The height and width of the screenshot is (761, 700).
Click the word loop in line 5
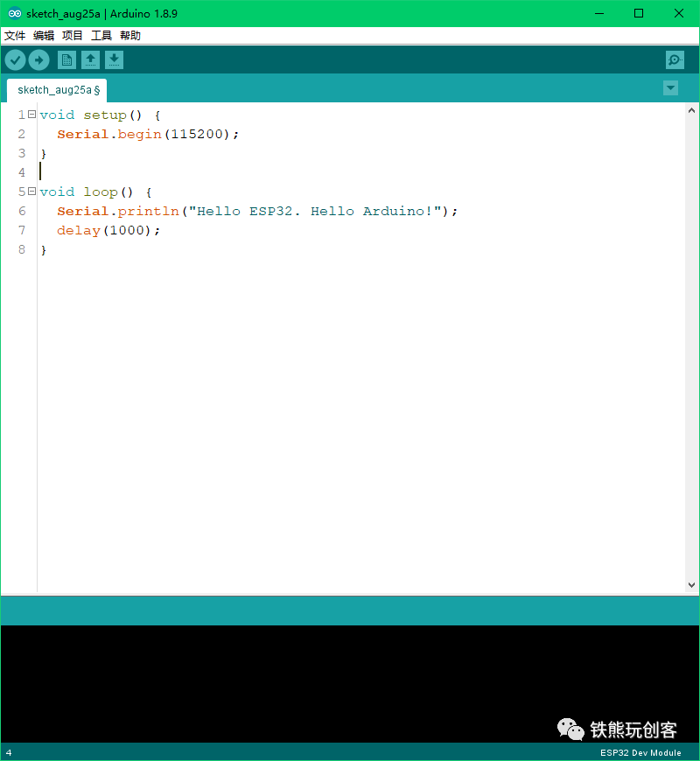101,192
